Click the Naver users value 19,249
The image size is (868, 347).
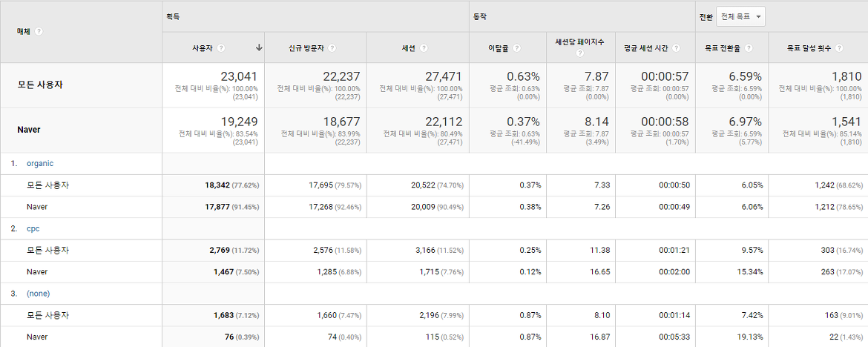click(x=239, y=122)
